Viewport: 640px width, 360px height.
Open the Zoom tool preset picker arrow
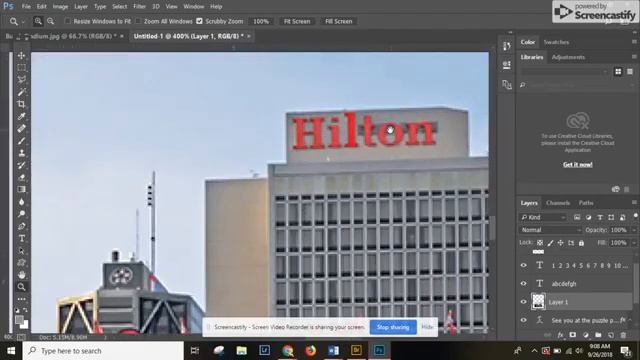point(23,22)
